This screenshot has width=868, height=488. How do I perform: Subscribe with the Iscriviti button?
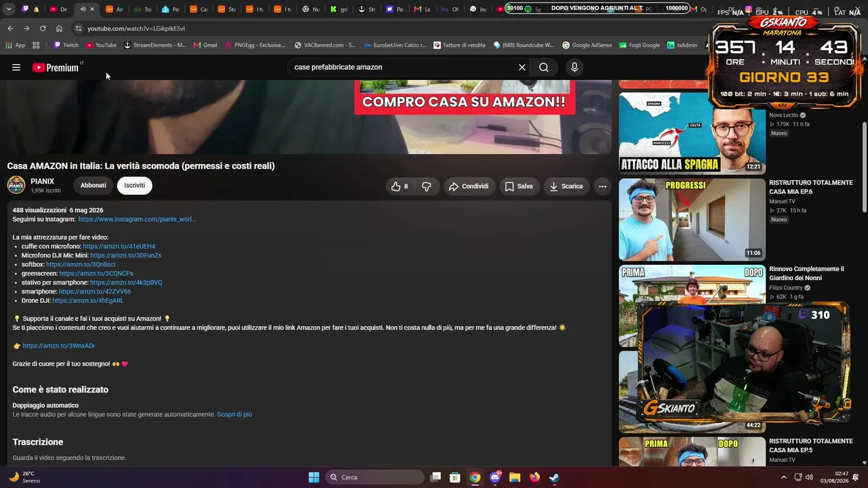pyautogui.click(x=134, y=186)
